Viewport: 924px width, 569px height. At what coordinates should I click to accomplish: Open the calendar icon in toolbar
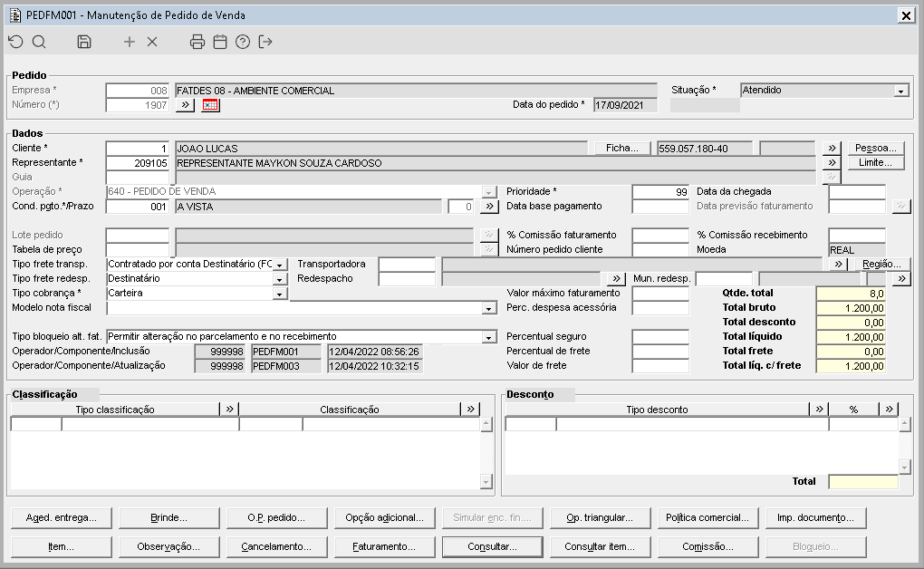click(x=220, y=42)
